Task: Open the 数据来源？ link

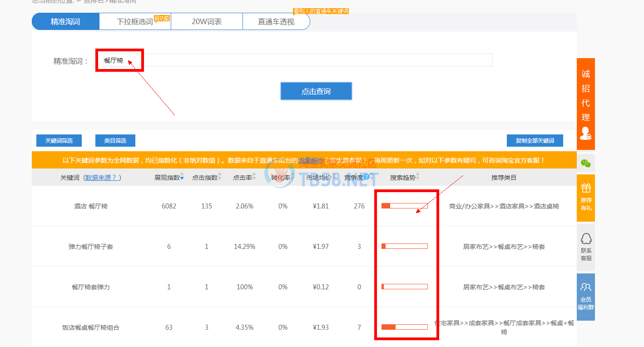Action: [x=103, y=178]
